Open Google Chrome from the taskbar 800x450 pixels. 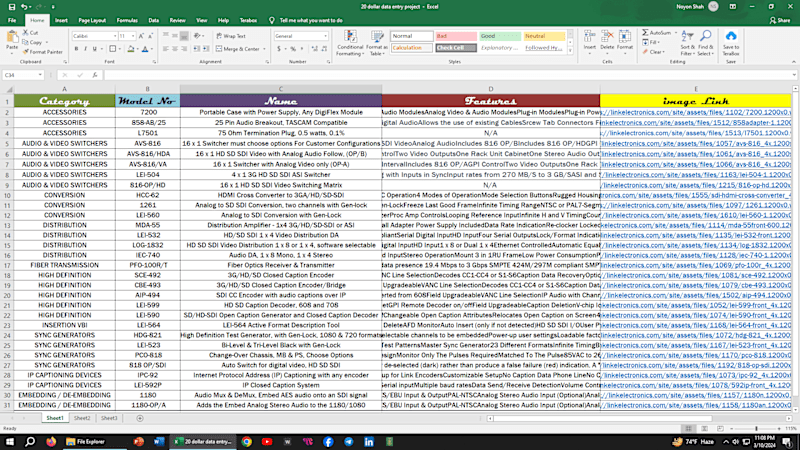246,442
